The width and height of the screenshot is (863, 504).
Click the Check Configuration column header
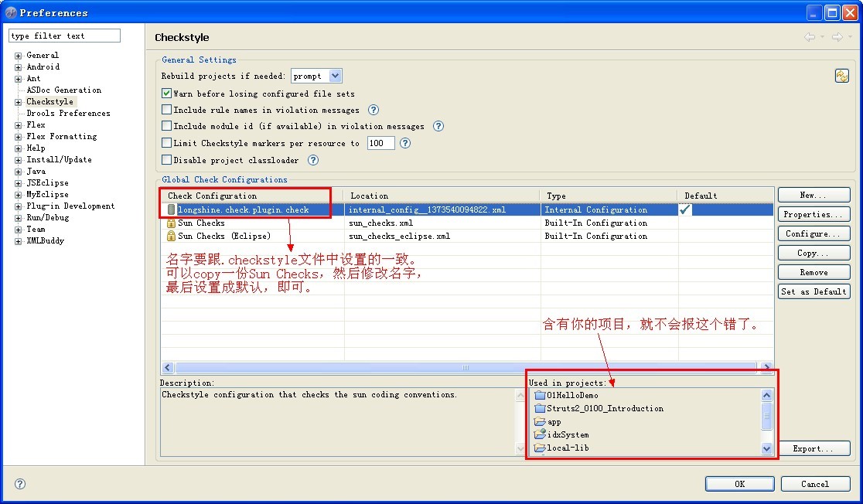pos(252,196)
